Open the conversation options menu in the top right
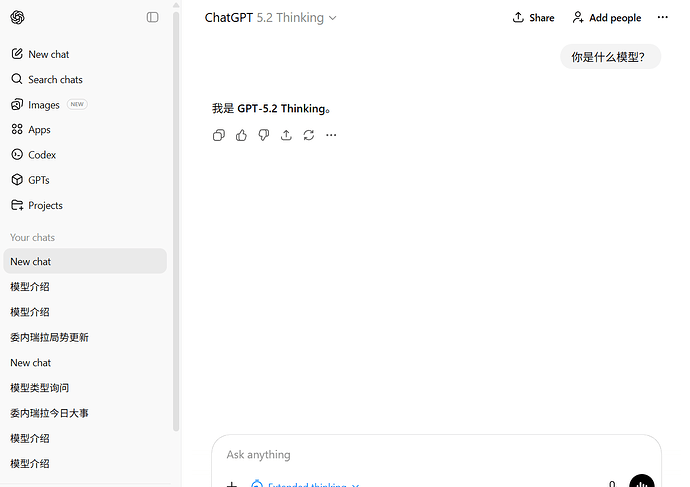Viewport: 690px width, 487px height. point(662,18)
